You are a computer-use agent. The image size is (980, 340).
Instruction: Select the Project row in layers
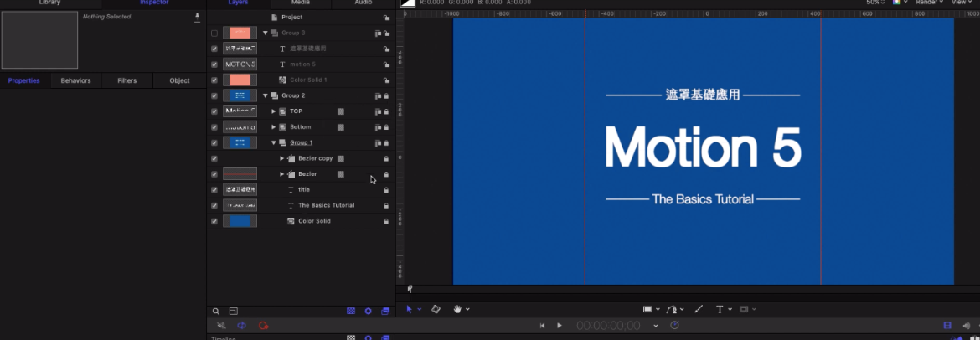[x=301, y=18]
